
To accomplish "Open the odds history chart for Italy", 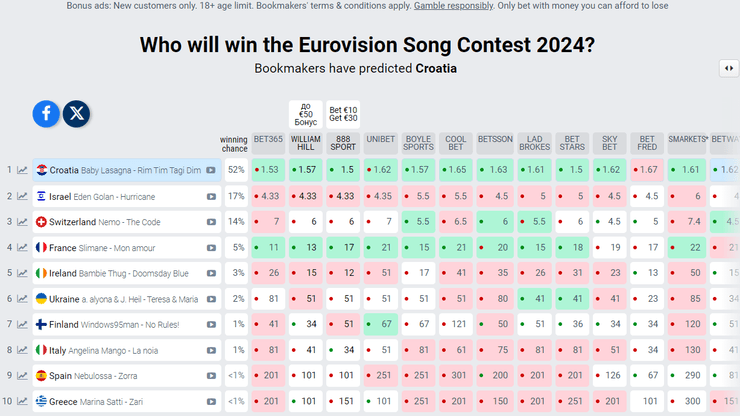I will [x=22, y=350].
